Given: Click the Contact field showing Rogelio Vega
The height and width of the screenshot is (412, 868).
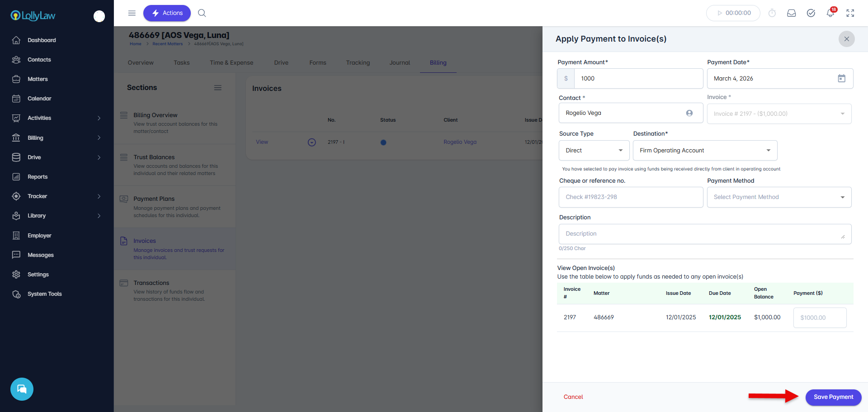Looking at the screenshot, I should click(x=631, y=113).
